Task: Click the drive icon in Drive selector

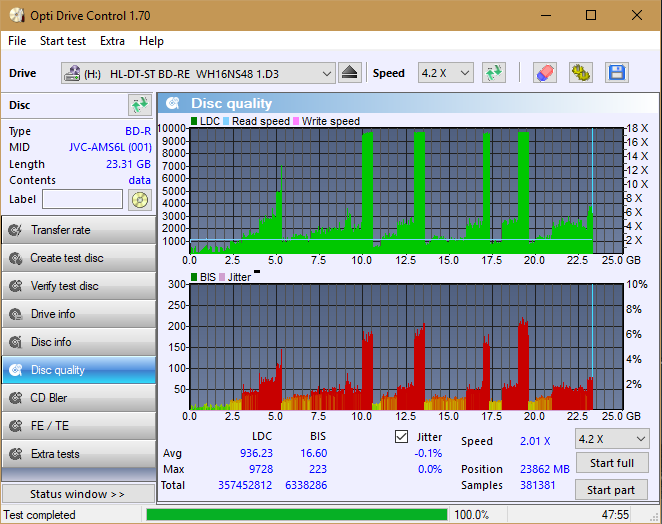Action: click(x=72, y=73)
